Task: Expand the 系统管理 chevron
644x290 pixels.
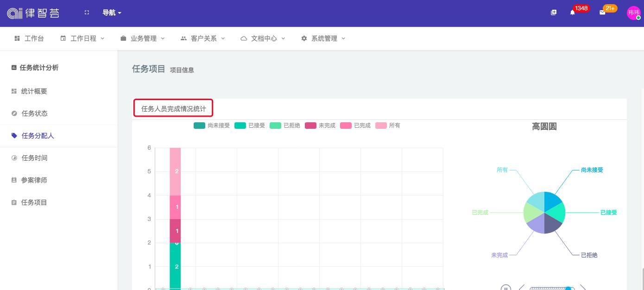Action: (343, 38)
